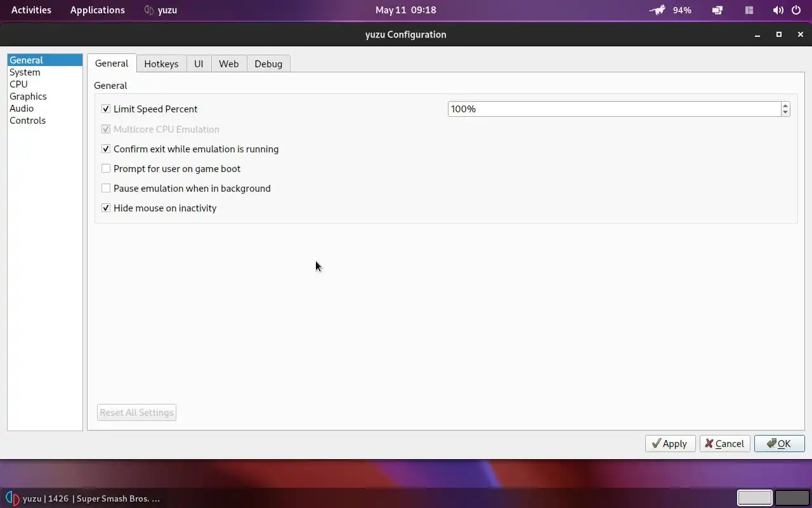The height and width of the screenshot is (508, 812).
Task: Select General in the category list
Action: [45, 60]
